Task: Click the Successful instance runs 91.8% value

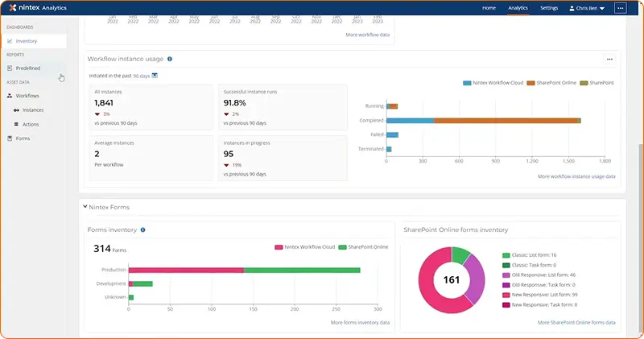Action: [x=234, y=103]
